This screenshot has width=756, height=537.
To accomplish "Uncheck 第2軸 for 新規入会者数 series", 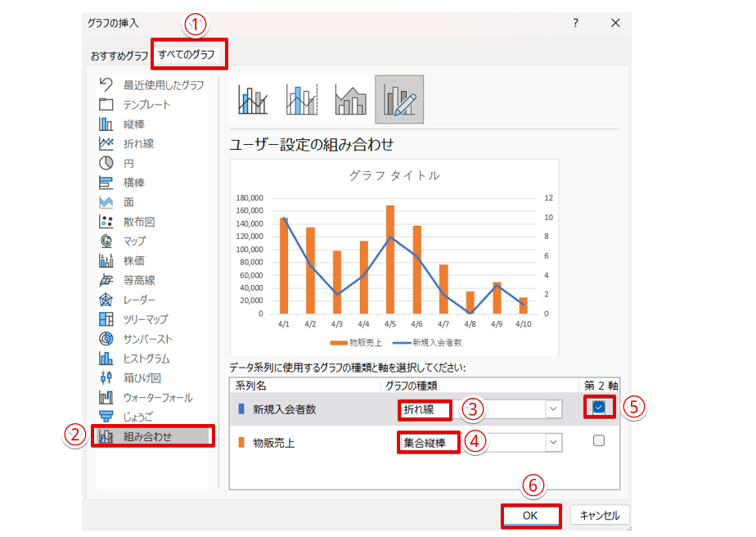I will click(x=599, y=408).
